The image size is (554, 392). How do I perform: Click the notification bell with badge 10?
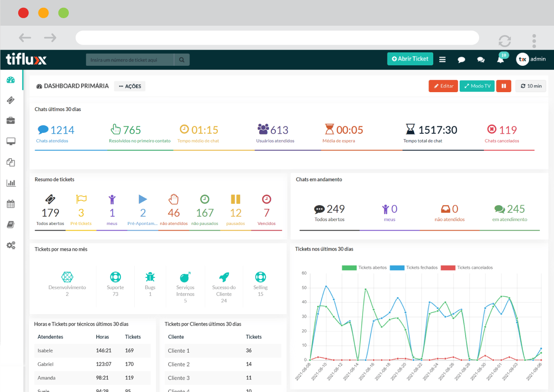click(x=501, y=59)
